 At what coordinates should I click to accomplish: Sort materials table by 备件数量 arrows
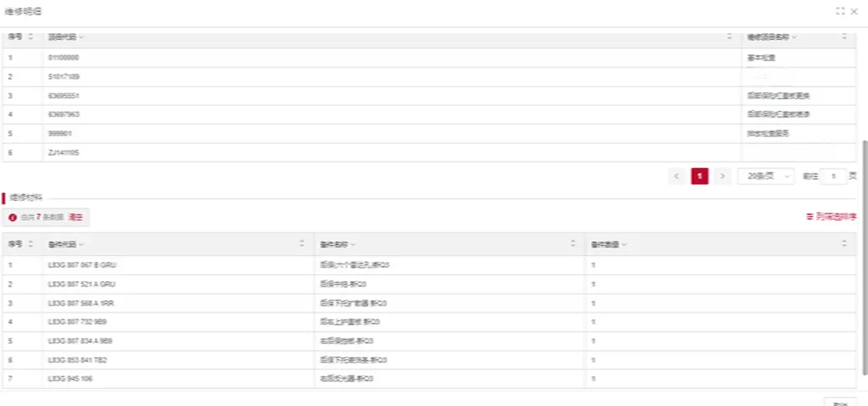(844, 244)
